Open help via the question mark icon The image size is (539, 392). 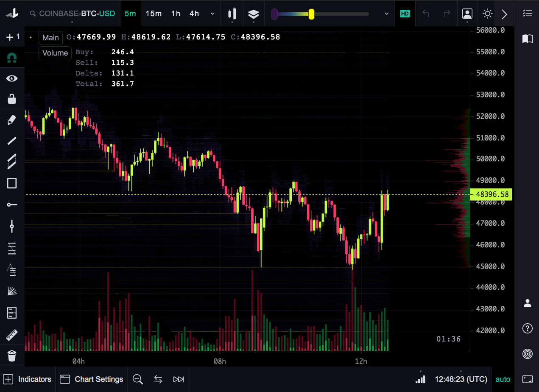tap(527, 328)
